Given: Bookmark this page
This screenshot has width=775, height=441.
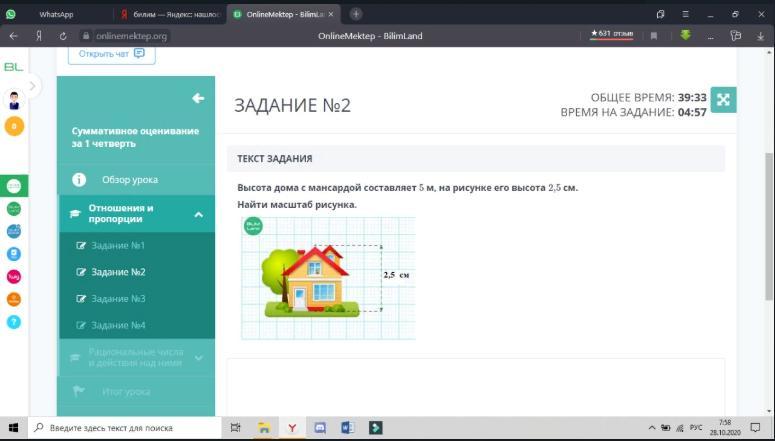Looking at the screenshot, I should click(x=654, y=36).
